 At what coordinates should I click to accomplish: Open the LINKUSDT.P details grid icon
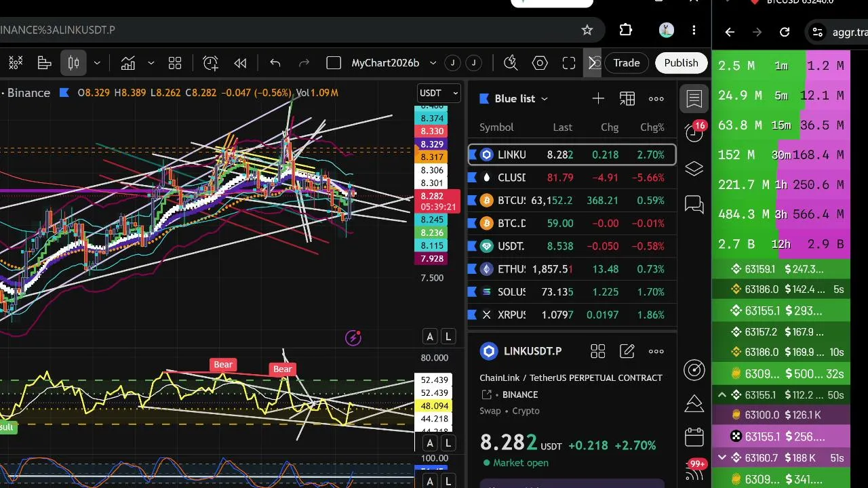597,351
